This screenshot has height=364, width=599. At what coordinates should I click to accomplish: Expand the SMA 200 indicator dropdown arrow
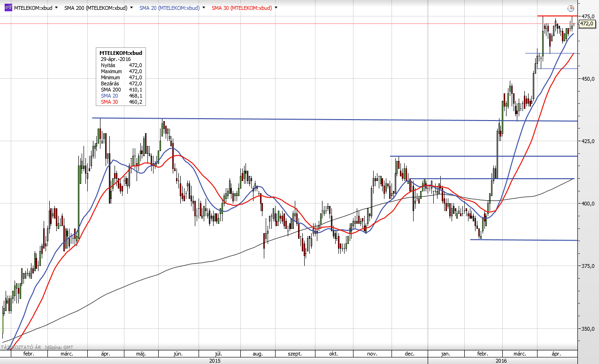click(131, 8)
